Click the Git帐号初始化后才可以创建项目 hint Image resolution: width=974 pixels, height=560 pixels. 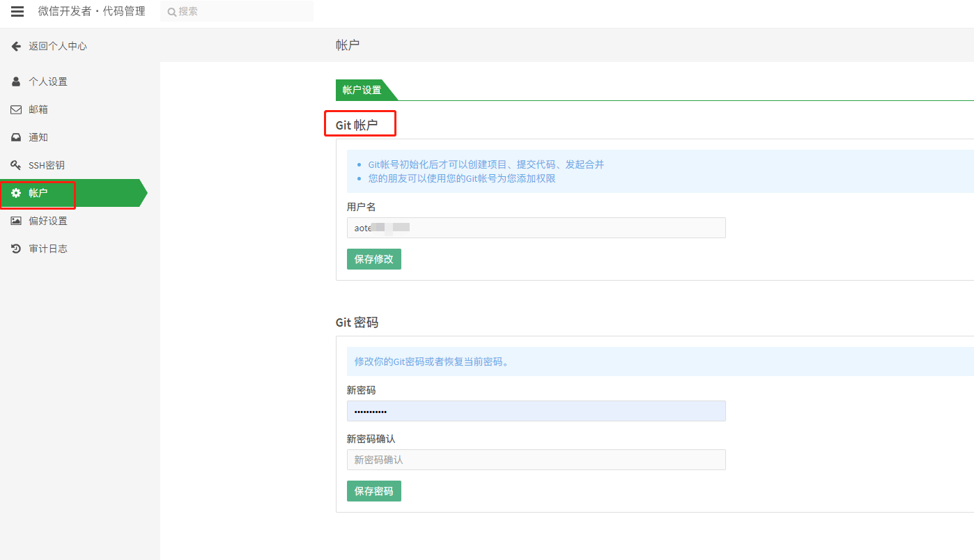[486, 164]
